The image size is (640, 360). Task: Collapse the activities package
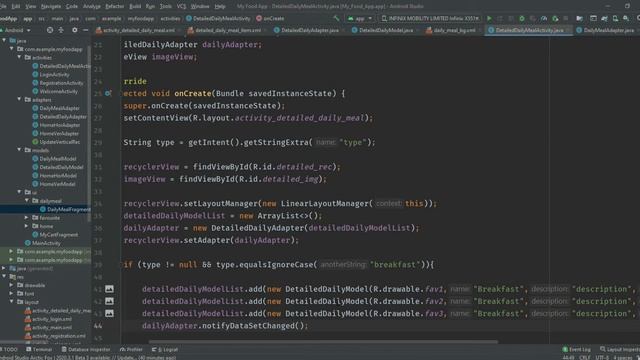click(x=19, y=57)
